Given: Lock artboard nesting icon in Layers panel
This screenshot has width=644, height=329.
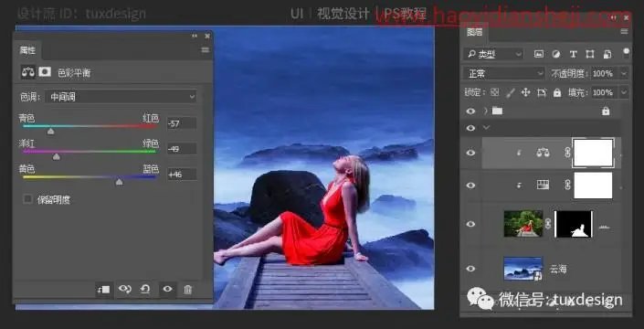Looking at the screenshot, I should tap(542, 92).
